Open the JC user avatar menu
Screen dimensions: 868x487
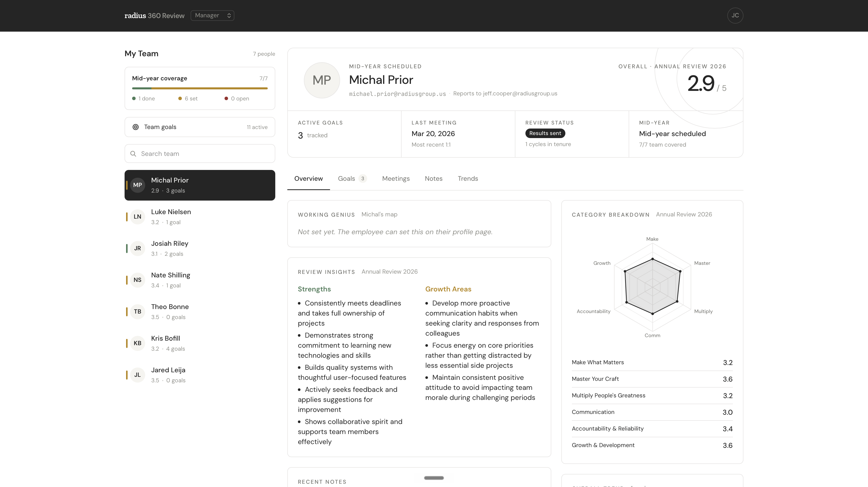[x=735, y=16]
